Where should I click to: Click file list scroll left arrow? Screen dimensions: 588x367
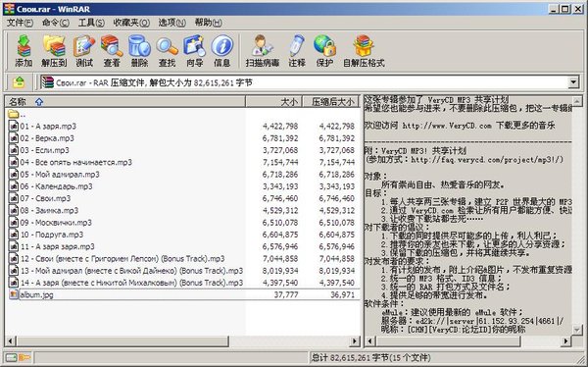click(10, 341)
